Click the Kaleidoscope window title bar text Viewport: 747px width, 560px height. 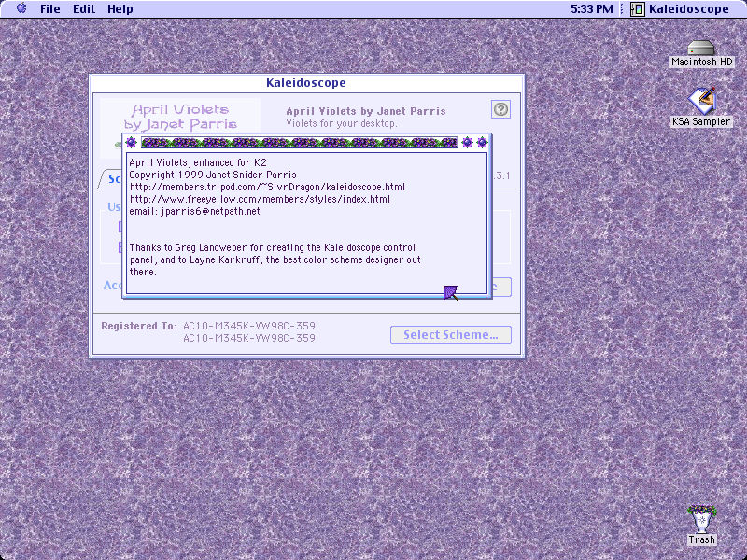coord(306,83)
